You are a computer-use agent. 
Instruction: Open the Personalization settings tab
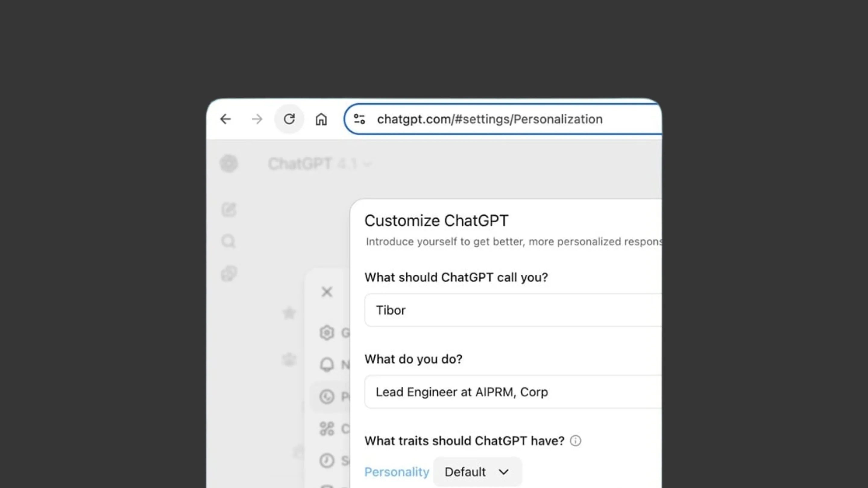(327, 396)
